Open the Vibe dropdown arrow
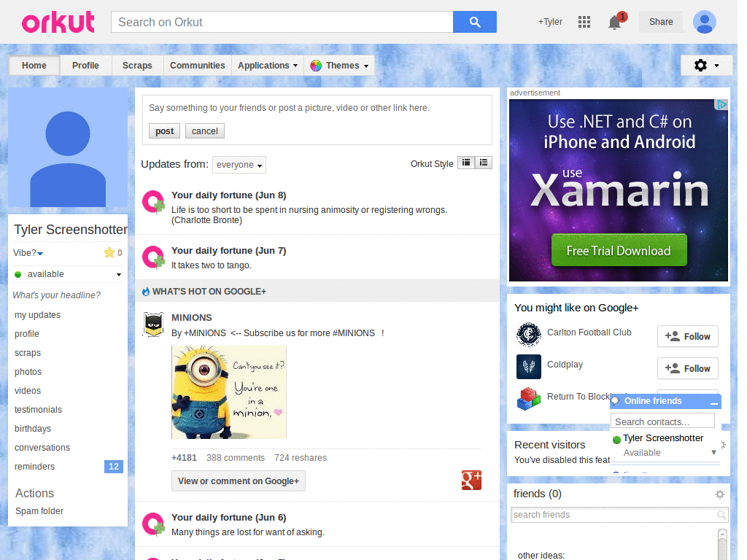This screenshot has width=747, height=560. pyautogui.click(x=41, y=253)
